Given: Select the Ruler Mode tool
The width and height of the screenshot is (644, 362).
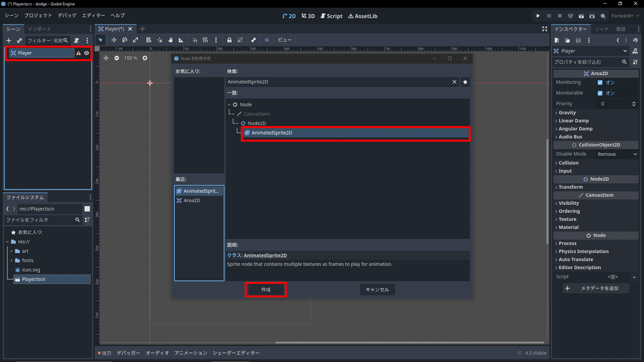Looking at the screenshot, I should click(181, 40).
